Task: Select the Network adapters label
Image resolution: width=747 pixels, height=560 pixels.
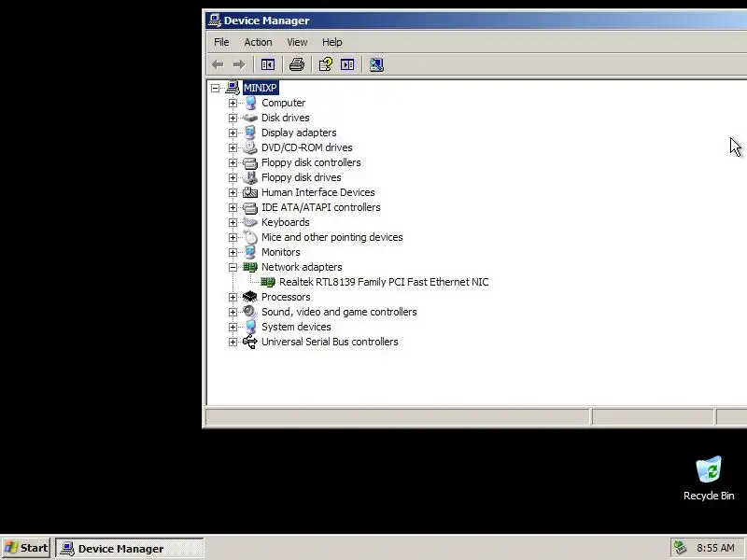Action: (302, 267)
